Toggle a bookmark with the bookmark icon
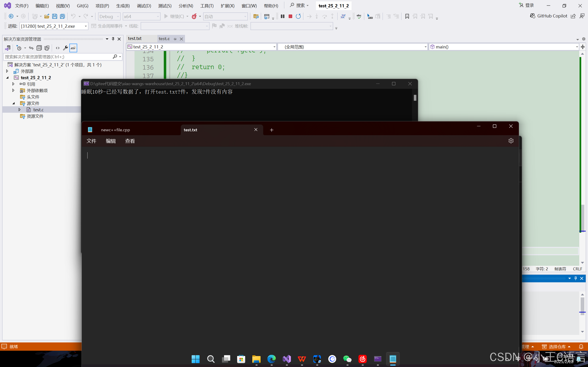This screenshot has height=367, width=588. click(407, 16)
